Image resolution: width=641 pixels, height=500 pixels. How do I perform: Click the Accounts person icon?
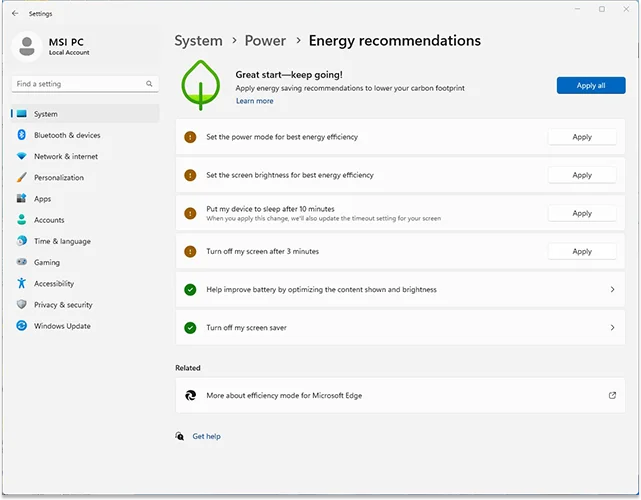(22, 220)
